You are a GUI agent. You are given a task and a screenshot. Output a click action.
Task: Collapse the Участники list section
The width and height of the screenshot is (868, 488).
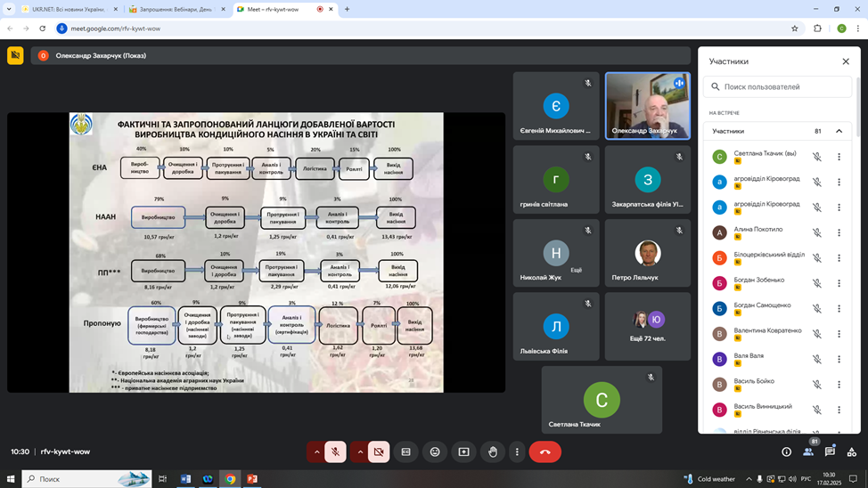(839, 131)
